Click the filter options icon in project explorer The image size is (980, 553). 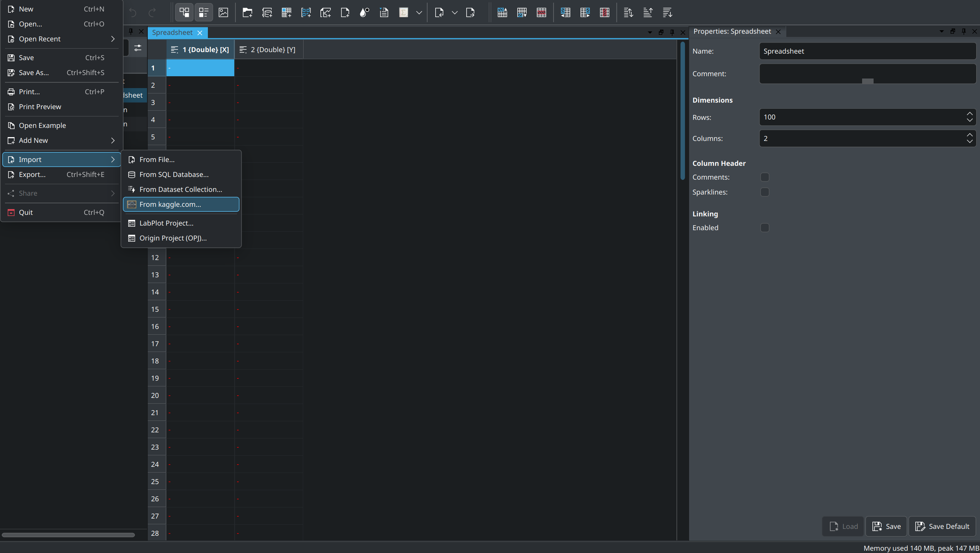point(137,48)
